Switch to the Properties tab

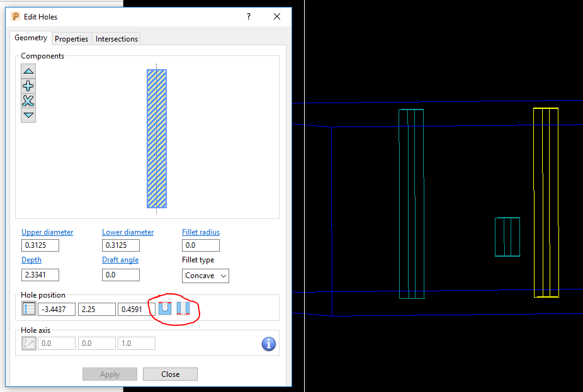point(71,38)
